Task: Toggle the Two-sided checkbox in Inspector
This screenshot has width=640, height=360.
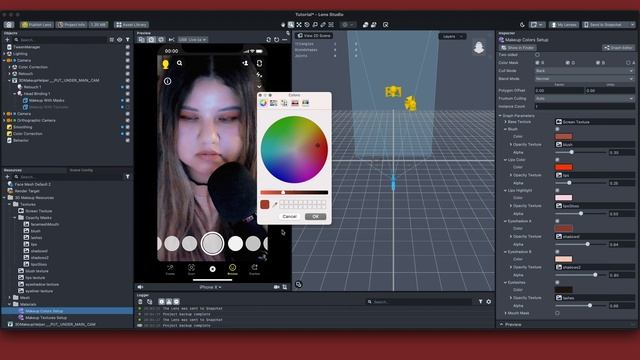Action: pyautogui.click(x=537, y=55)
